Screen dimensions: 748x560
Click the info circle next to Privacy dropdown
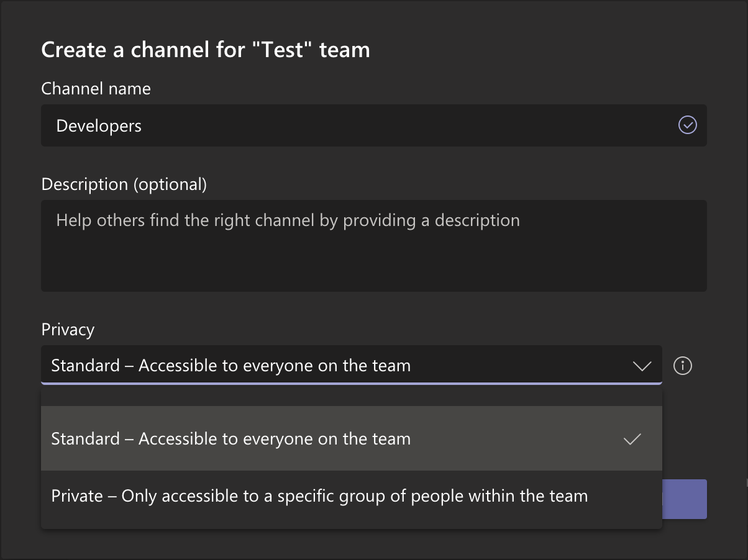[x=682, y=366]
